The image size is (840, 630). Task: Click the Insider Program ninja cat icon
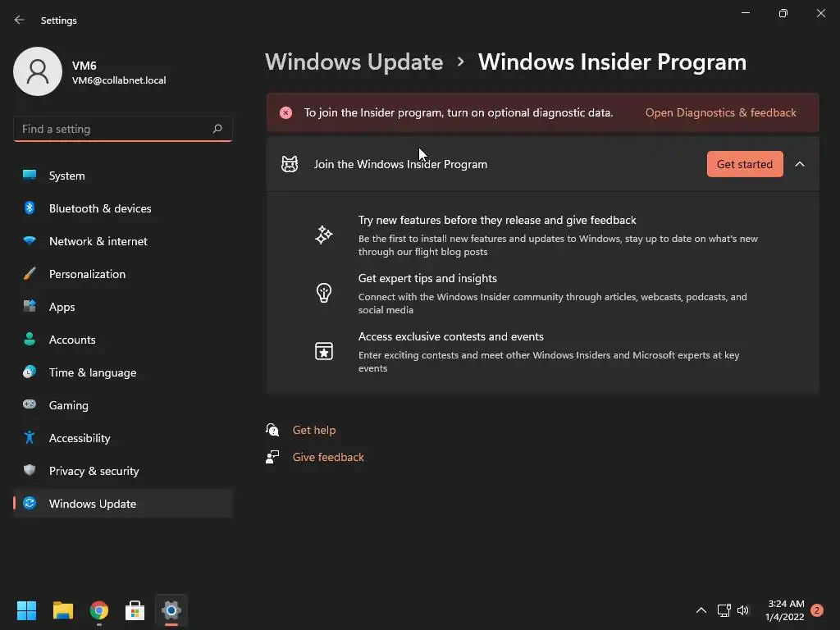click(290, 164)
